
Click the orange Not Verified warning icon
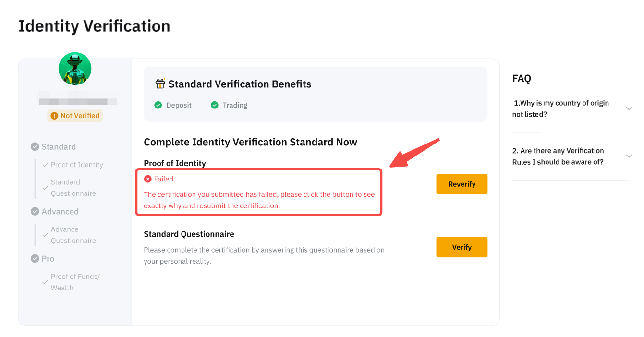54,116
